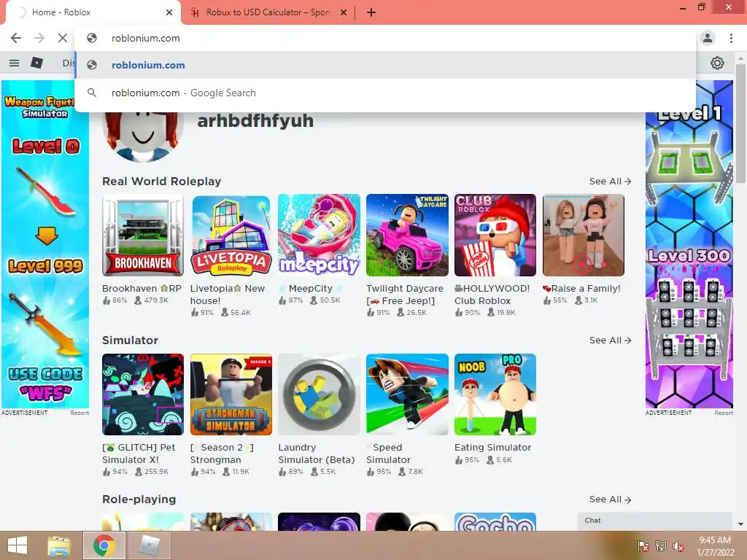The image size is (747, 560).
Task: Click the Eating Simulator title text
Action: pyautogui.click(x=492, y=448)
